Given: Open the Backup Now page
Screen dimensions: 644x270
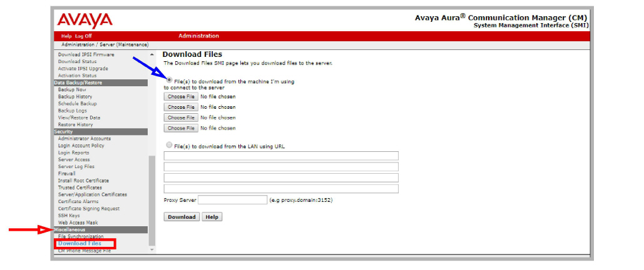Looking at the screenshot, I should (x=72, y=89).
